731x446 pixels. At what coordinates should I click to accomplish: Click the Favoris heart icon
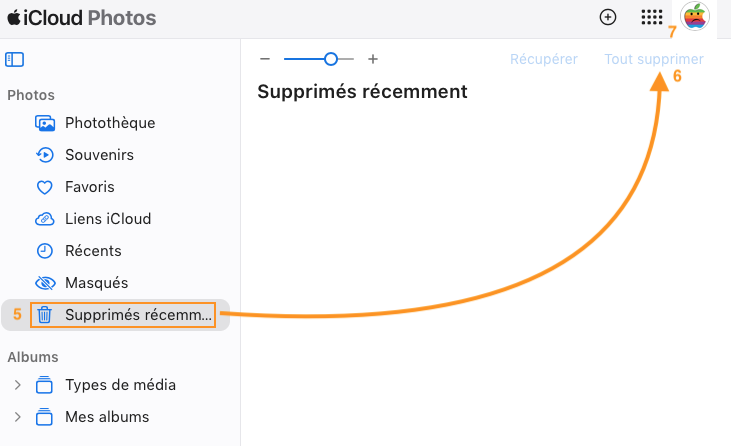44,187
